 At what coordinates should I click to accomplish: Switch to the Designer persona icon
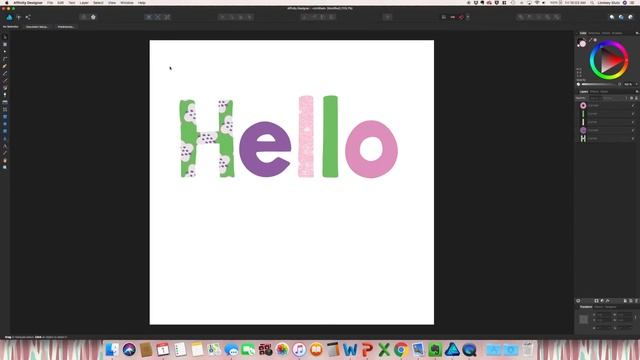click(x=9, y=17)
